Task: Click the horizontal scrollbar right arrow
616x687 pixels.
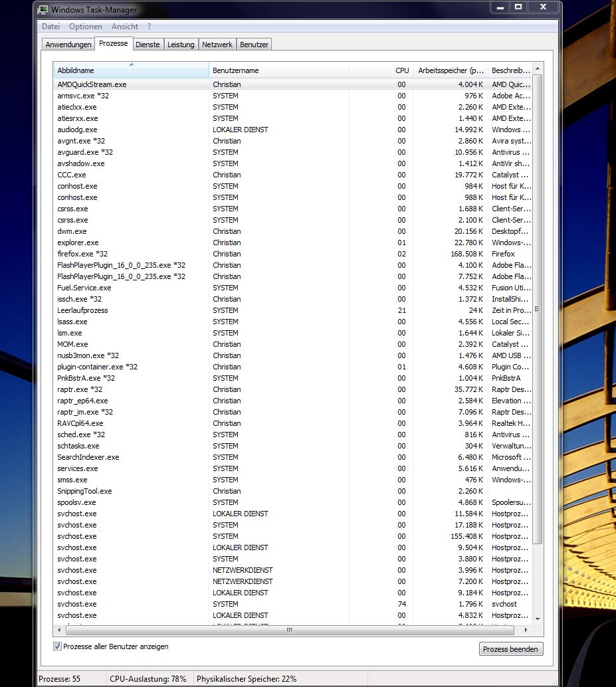Action: coord(526,630)
